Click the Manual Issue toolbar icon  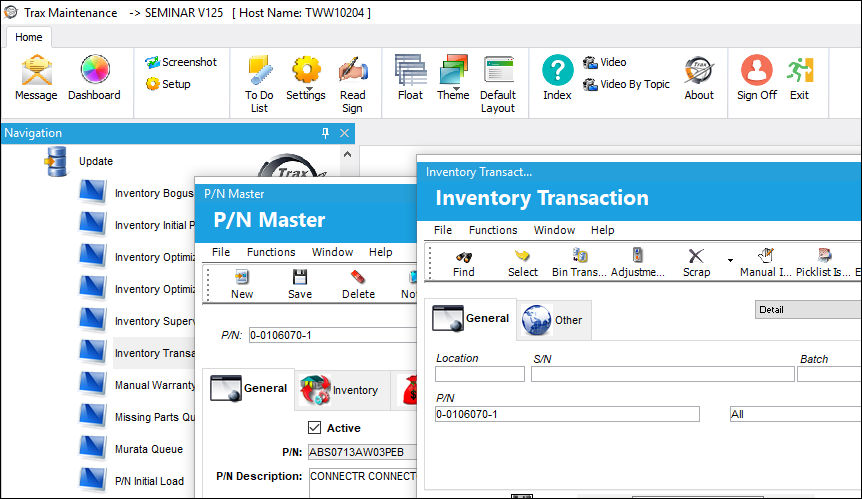coord(766,263)
